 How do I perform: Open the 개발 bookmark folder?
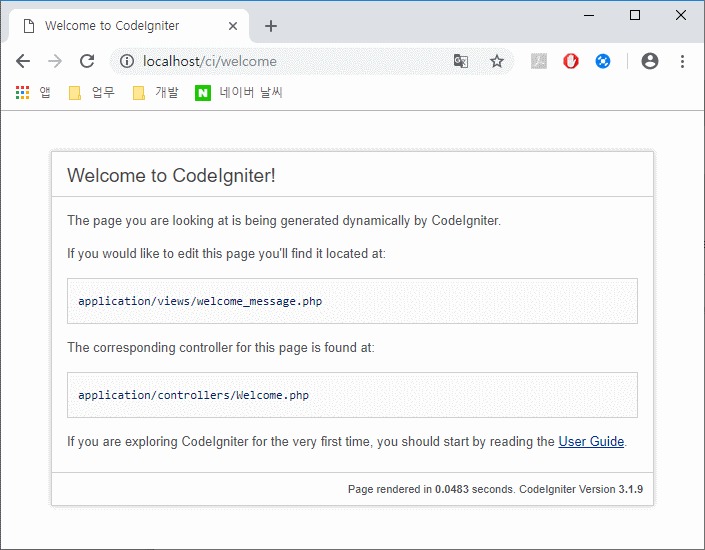click(x=156, y=93)
